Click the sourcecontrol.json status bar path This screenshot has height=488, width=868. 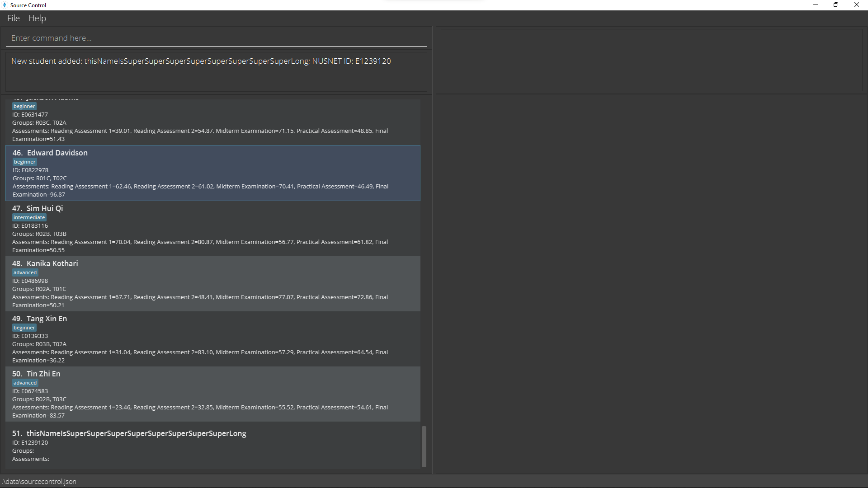39,481
